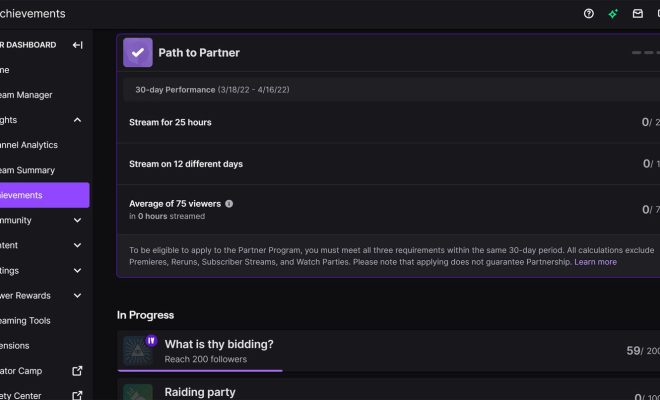Click the help question mark icon
Viewport: 660px width, 400px height.
tap(589, 14)
